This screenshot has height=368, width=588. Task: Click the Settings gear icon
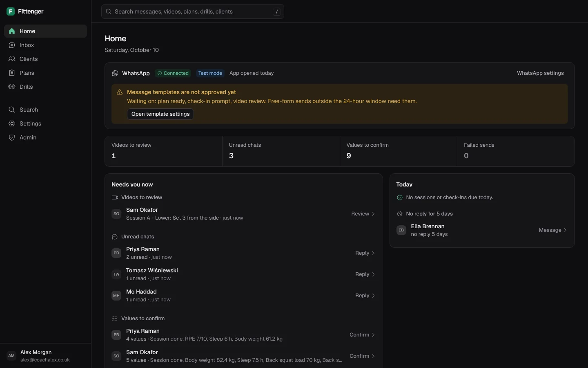12,123
